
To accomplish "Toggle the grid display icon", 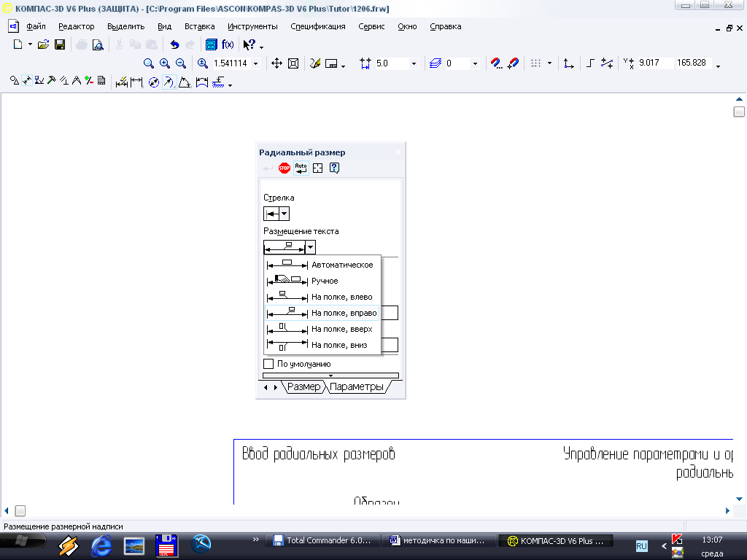I will [x=536, y=63].
